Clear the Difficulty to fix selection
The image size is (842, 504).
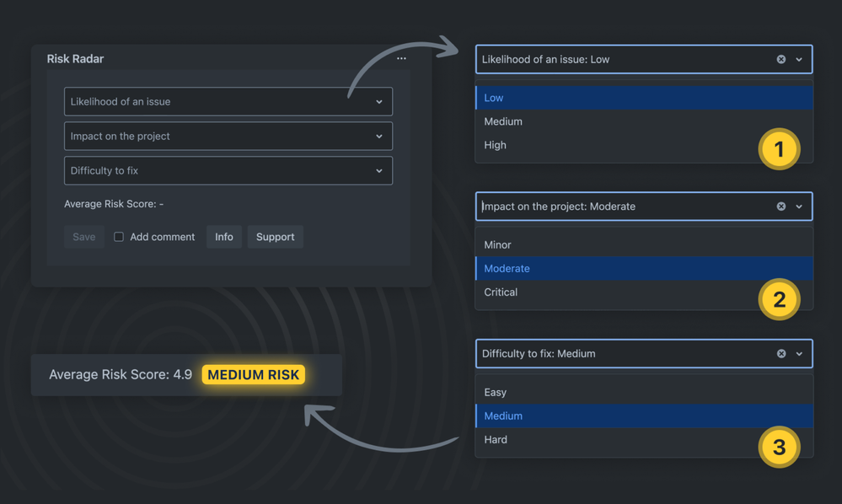[x=781, y=354]
